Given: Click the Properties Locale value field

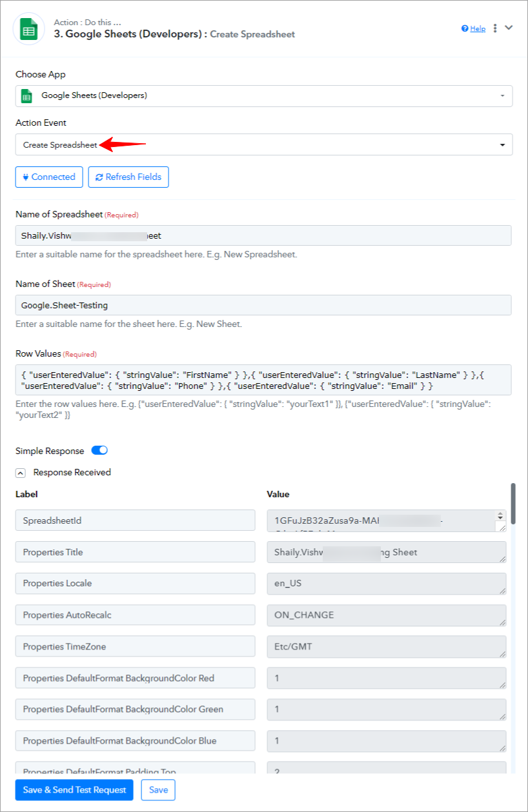Looking at the screenshot, I should pyautogui.click(x=387, y=584).
